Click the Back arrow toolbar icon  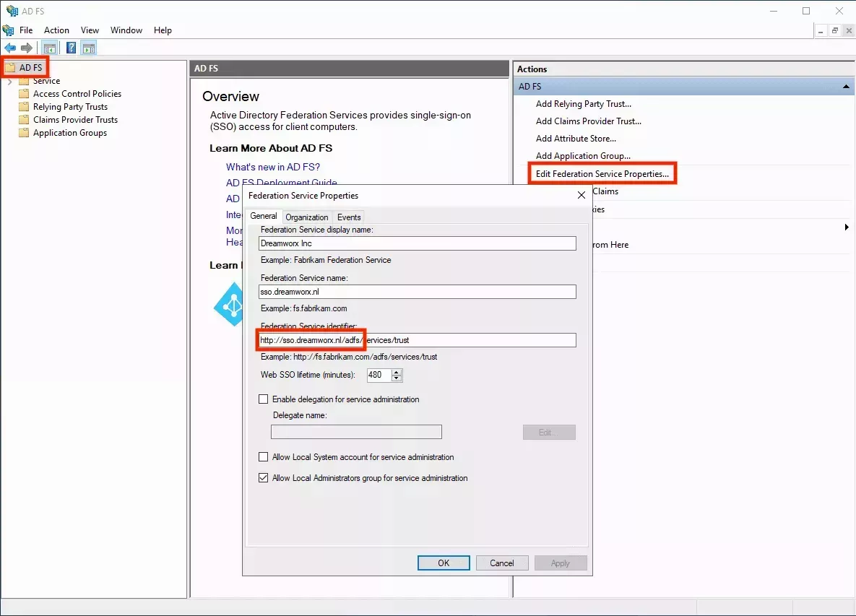10,48
